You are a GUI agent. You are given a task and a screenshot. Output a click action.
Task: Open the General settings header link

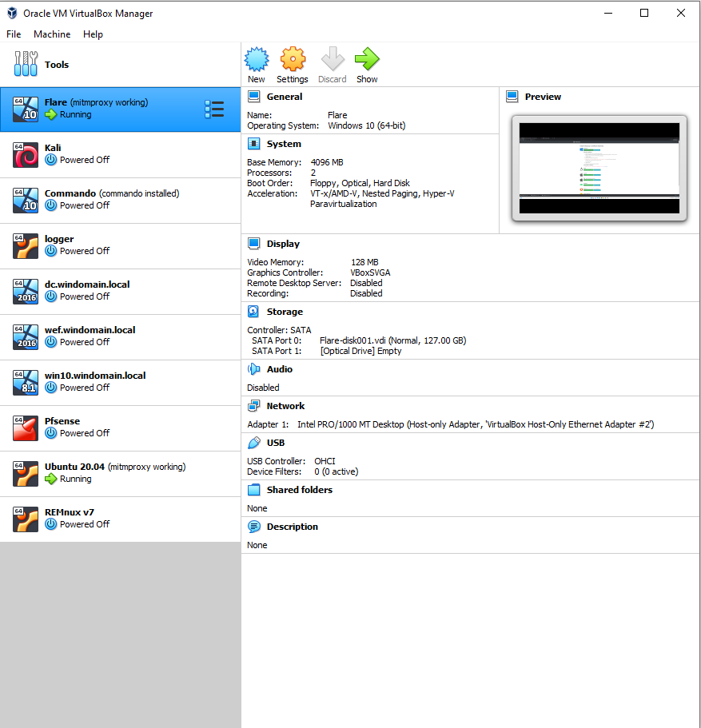pos(285,97)
